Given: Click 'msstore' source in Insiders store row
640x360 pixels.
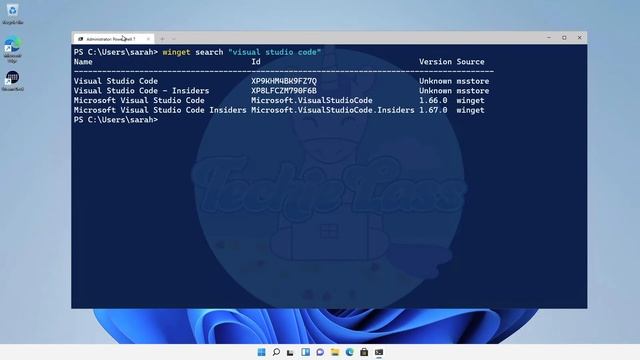Looking at the screenshot, I should pyautogui.click(x=473, y=91).
